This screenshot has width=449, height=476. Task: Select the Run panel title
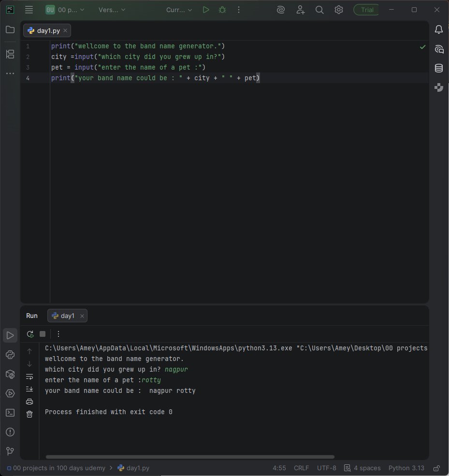pos(32,316)
